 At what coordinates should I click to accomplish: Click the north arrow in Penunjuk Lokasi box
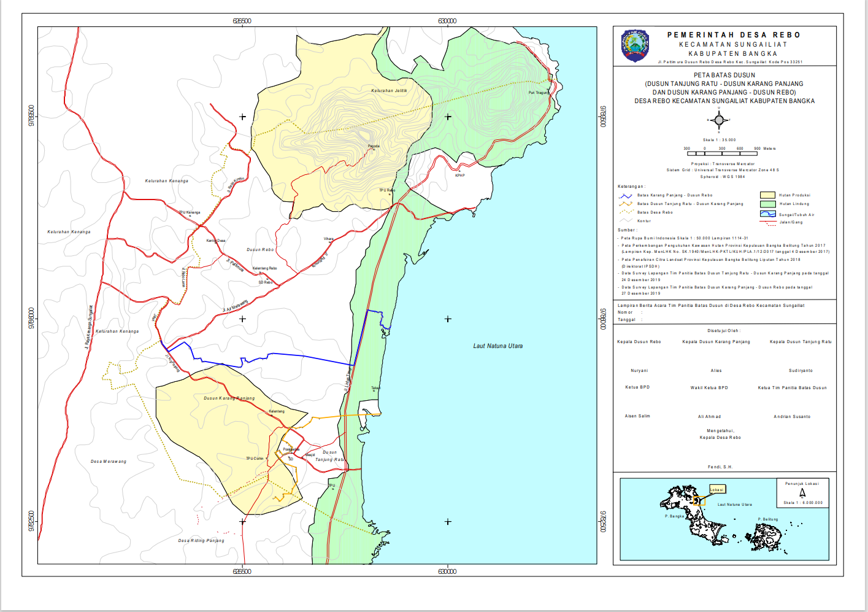tap(802, 492)
